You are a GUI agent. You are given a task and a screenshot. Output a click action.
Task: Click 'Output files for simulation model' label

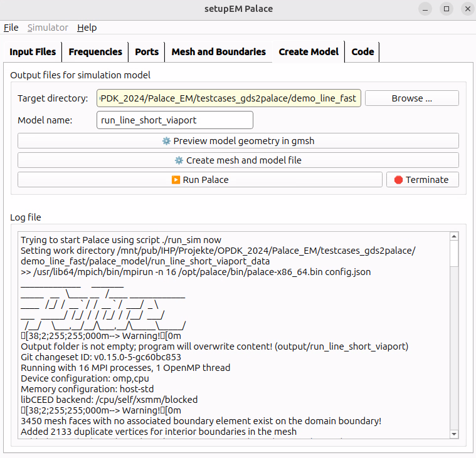pyautogui.click(x=80, y=75)
